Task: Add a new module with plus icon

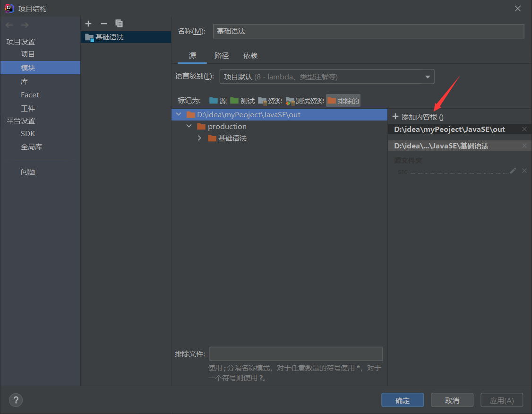Action: [88, 24]
